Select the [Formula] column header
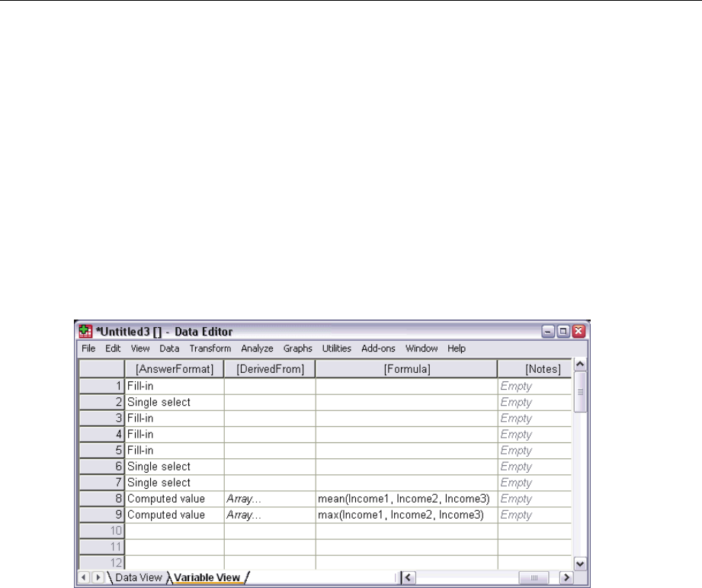702x588 pixels. click(406, 369)
